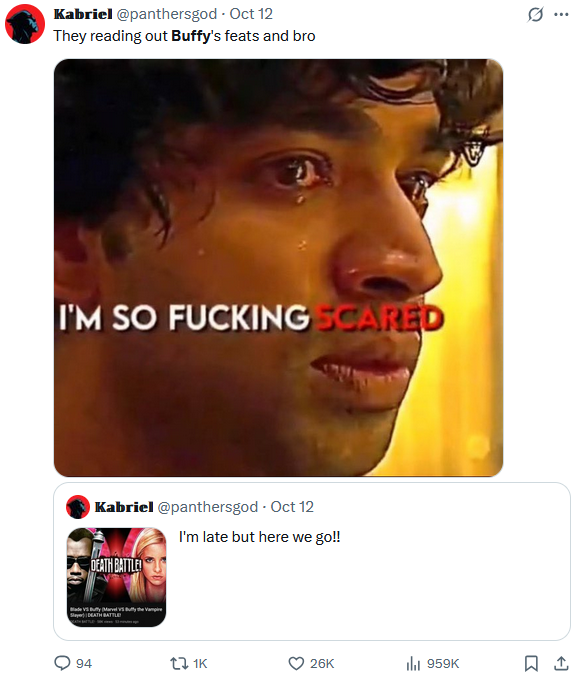Repost this tweet using the retweet icon
Viewport: 583px width, 676px height.
(x=178, y=663)
